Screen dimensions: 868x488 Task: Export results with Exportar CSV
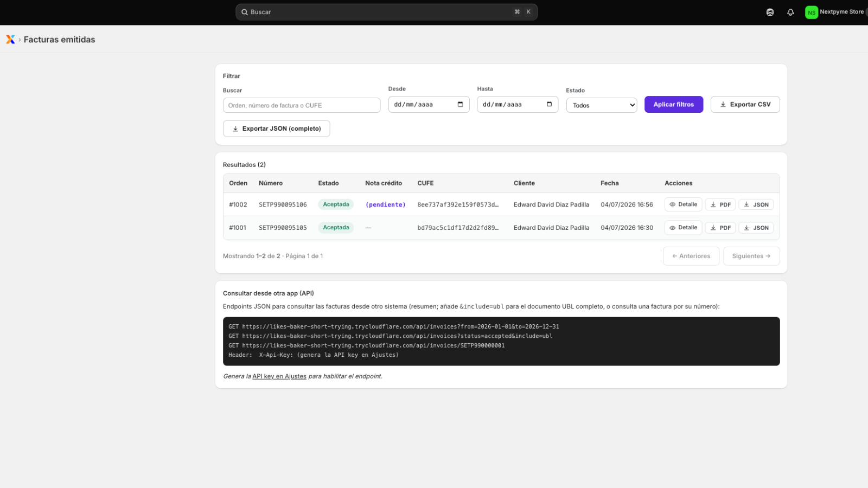pyautogui.click(x=745, y=104)
